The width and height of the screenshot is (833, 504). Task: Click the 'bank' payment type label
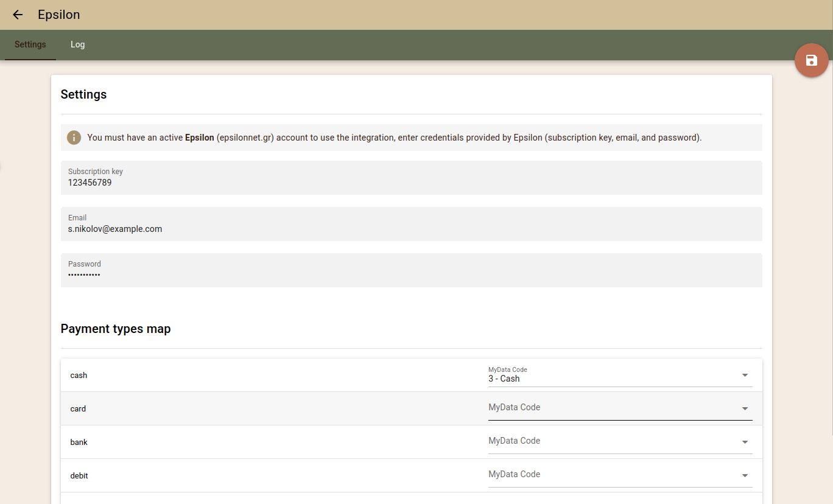(x=79, y=442)
